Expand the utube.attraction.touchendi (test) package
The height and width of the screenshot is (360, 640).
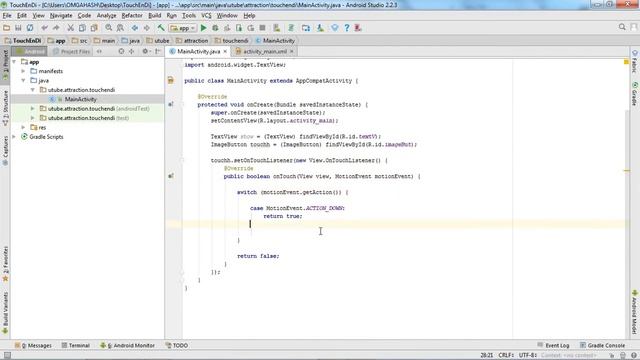(33, 118)
